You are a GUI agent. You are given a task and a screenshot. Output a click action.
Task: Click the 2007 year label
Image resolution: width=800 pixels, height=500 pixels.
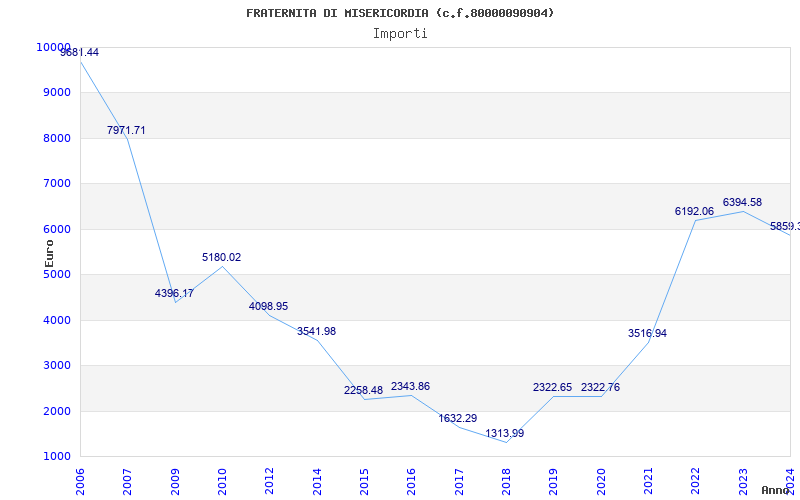pyautogui.click(x=128, y=482)
